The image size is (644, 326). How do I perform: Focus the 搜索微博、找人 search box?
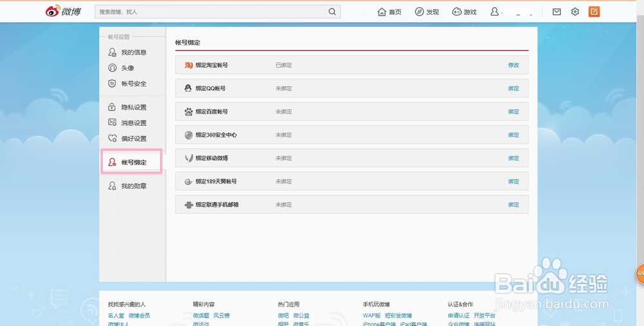(x=218, y=12)
